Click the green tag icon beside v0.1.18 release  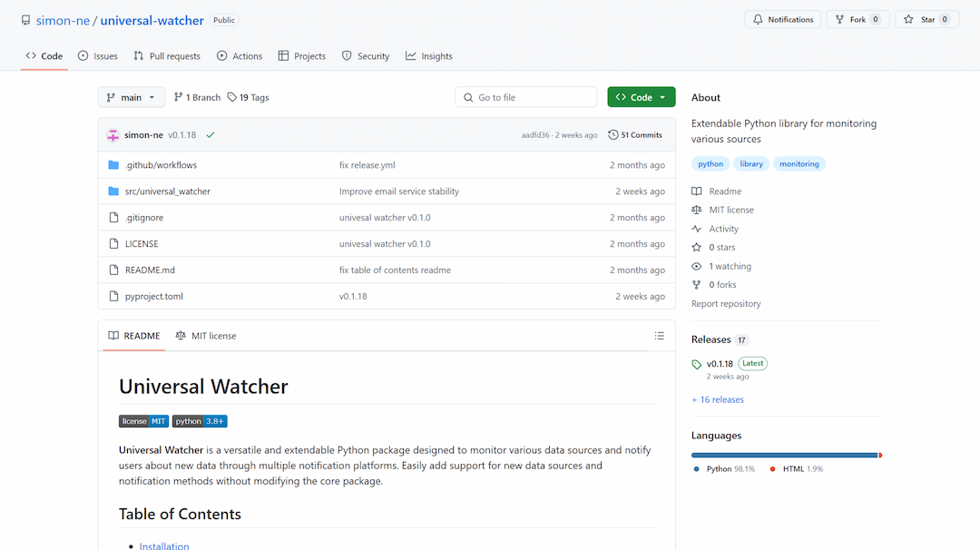pos(697,364)
